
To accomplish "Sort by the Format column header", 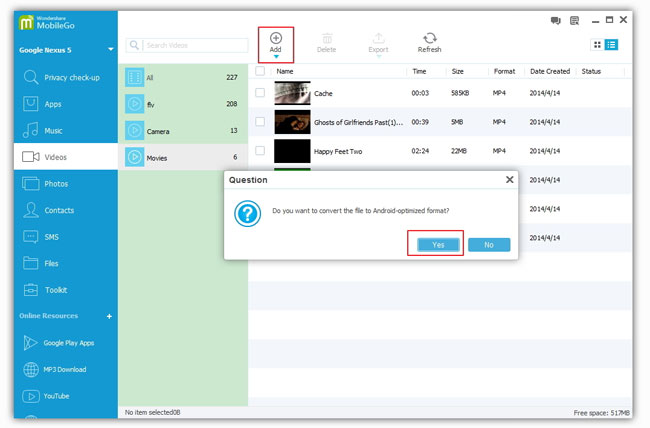I will click(504, 71).
